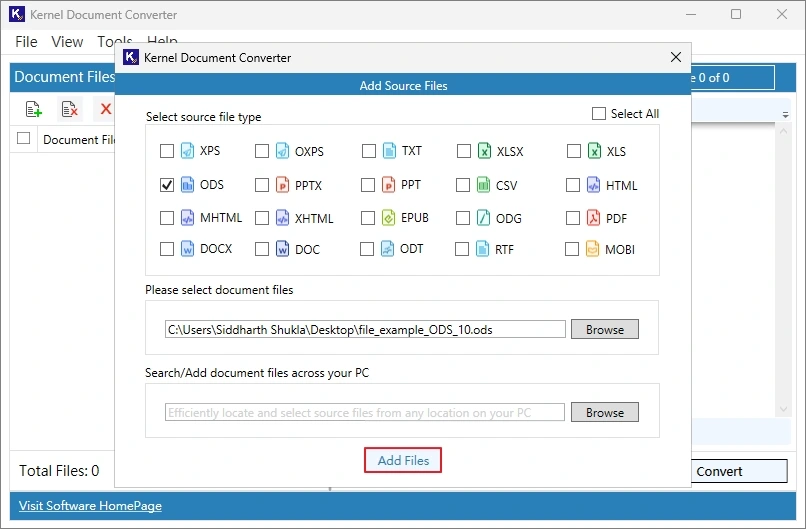
Task: Click the search source files input field
Action: (364, 412)
